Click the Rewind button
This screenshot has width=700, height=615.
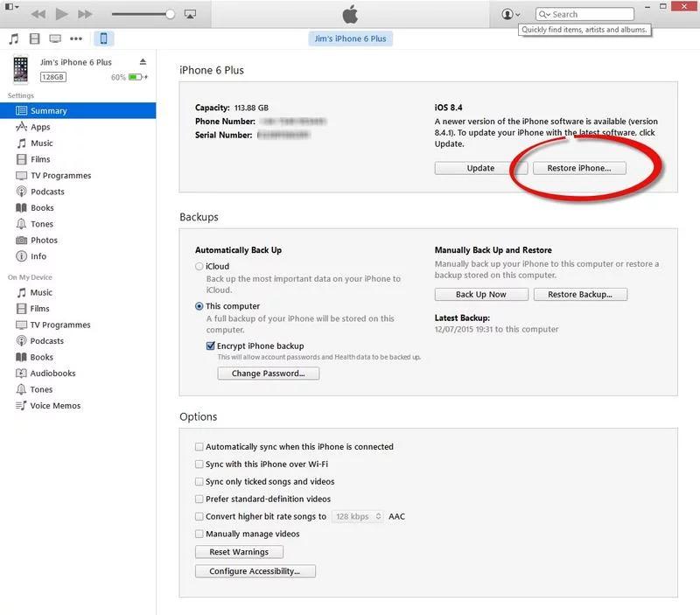(x=38, y=14)
